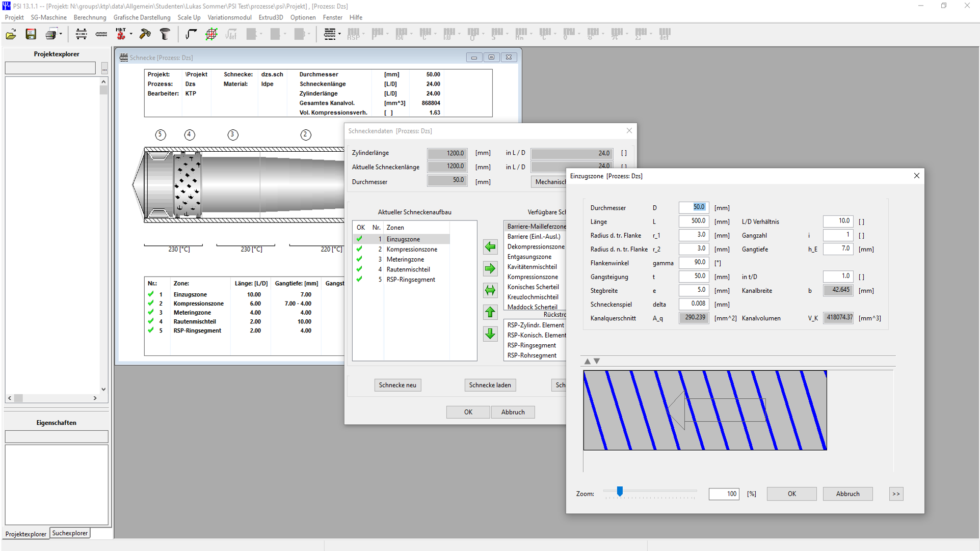Click the curve diagram toolbar icon
Image resolution: width=980 pixels, height=551 pixels.
(191, 34)
